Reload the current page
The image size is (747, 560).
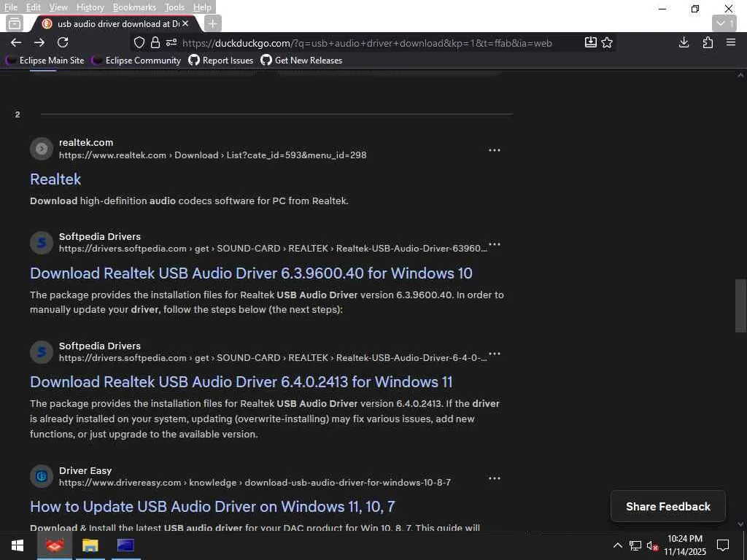click(63, 42)
